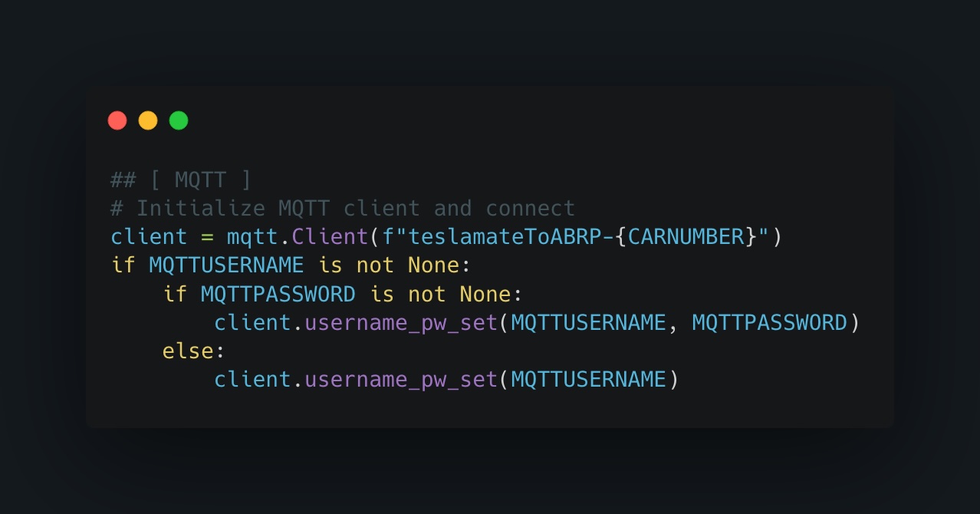Click the yellow minimize dot
Screen dimensions: 980x514
pyautogui.click(x=148, y=120)
